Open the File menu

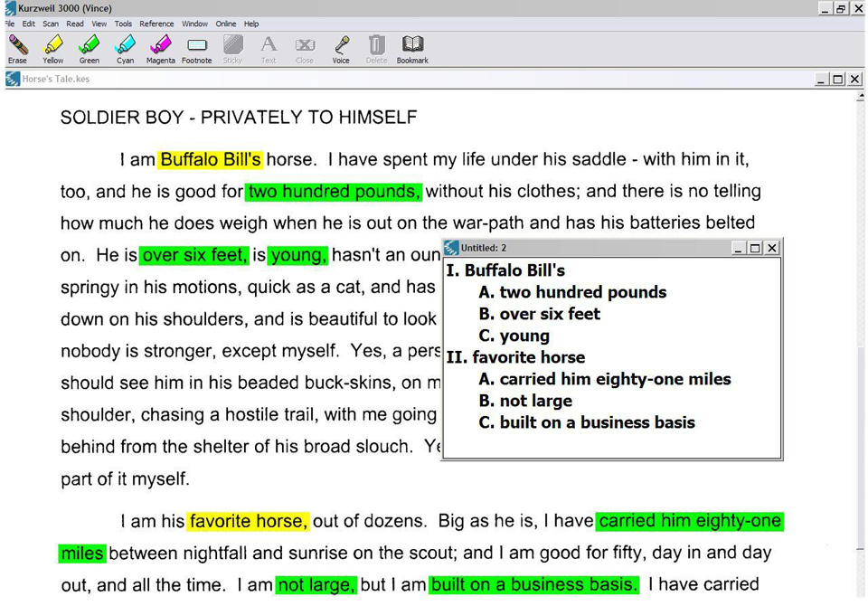click(10, 24)
